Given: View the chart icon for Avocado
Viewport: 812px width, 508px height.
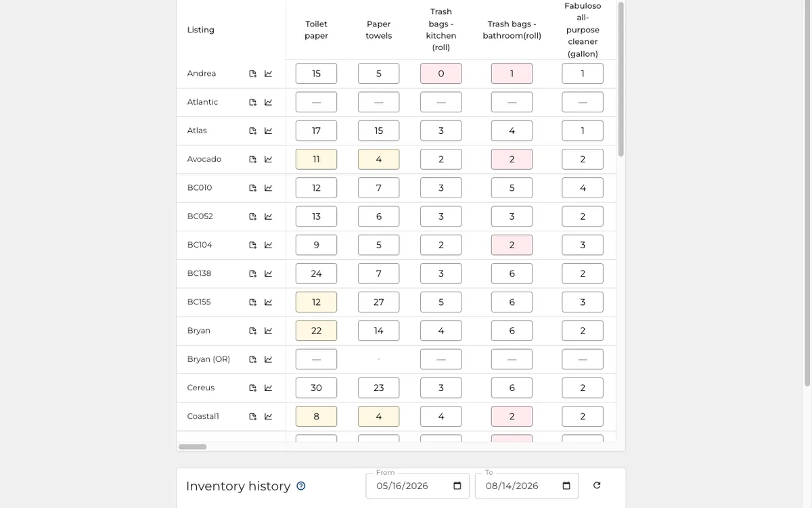Looking at the screenshot, I should [x=268, y=160].
